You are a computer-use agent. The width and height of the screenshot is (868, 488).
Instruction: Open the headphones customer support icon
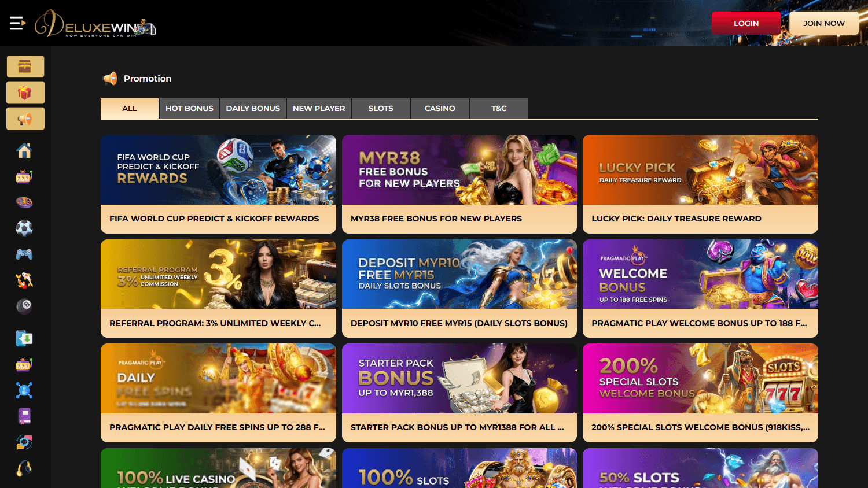tap(24, 468)
